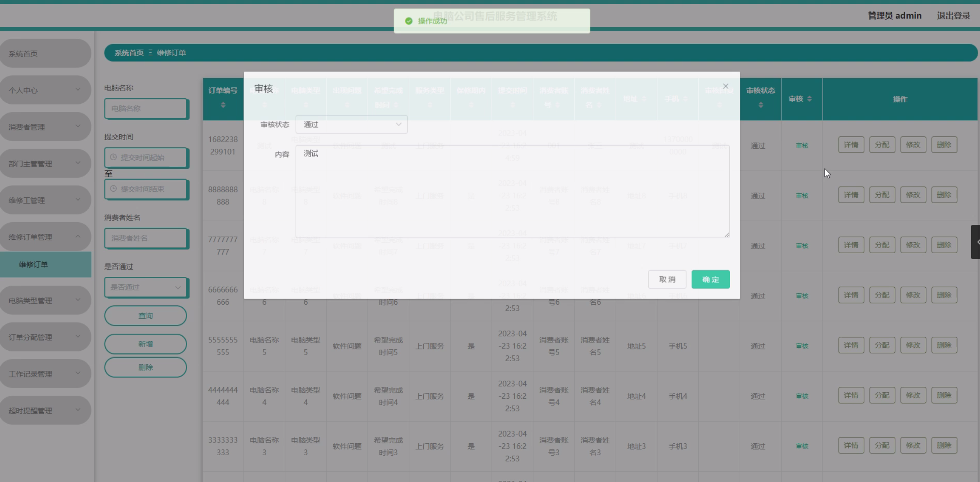This screenshot has height=482, width=980.
Task: Select the 维修订单 submenu item
Action: [x=34, y=264]
